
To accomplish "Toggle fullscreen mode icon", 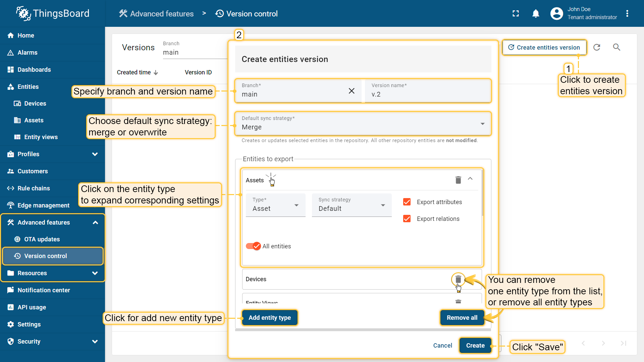I will point(516,14).
